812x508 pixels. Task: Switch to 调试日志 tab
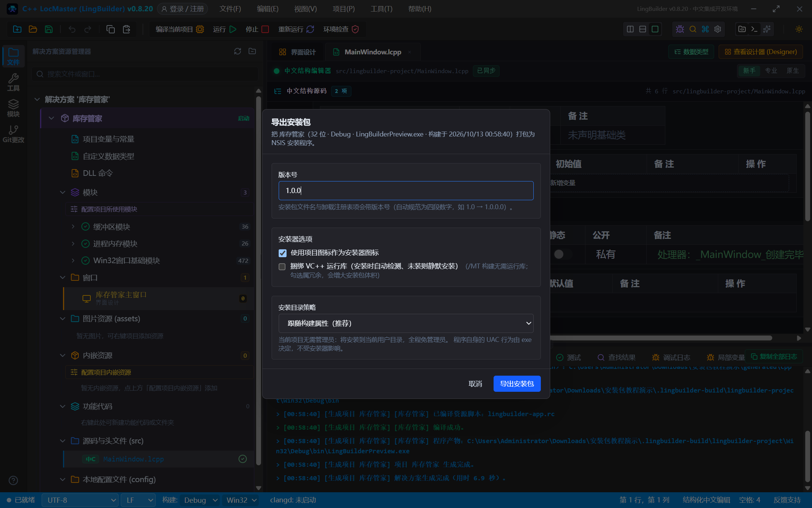point(671,357)
